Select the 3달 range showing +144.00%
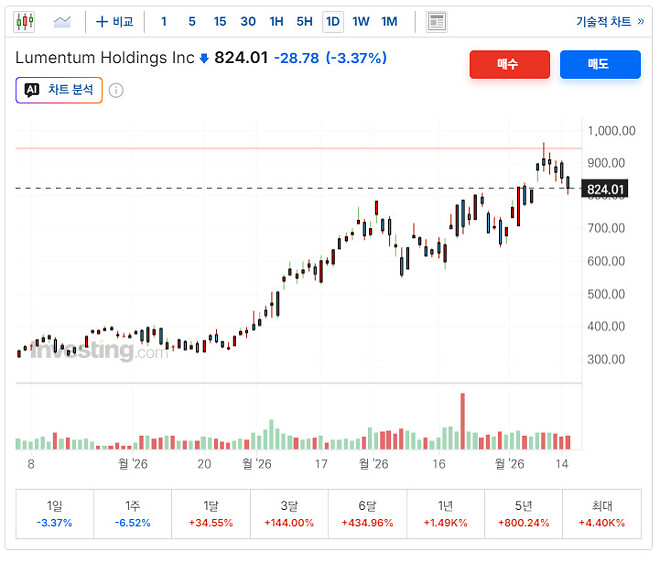The height and width of the screenshot is (563, 660). [x=289, y=514]
